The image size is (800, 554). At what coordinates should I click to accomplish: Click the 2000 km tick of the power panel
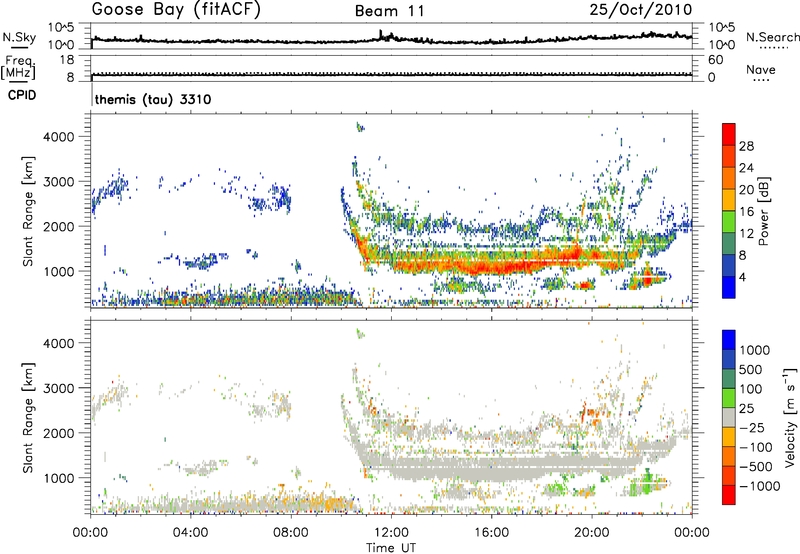tap(58, 226)
